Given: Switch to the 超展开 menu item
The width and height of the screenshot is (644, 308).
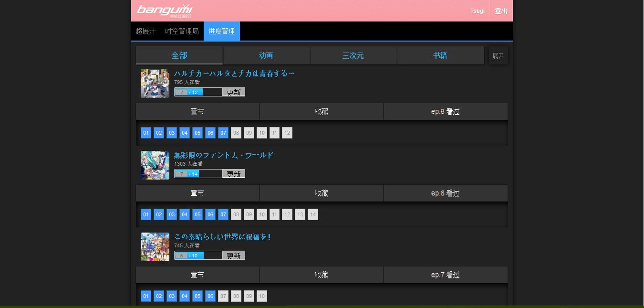Looking at the screenshot, I should click(x=145, y=31).
